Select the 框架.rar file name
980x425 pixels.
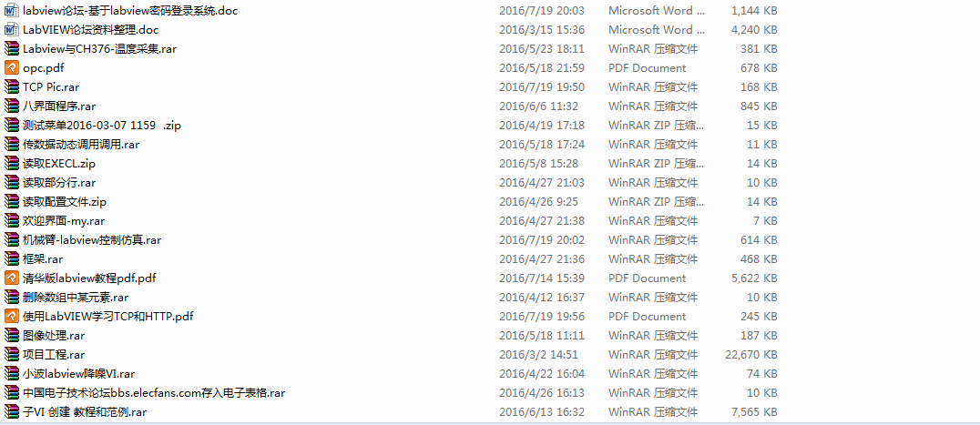(x=43, y=259)
